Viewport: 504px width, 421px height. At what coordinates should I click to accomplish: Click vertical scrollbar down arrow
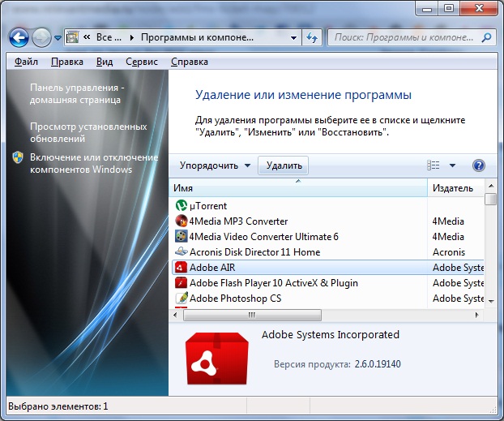[491, 302]
